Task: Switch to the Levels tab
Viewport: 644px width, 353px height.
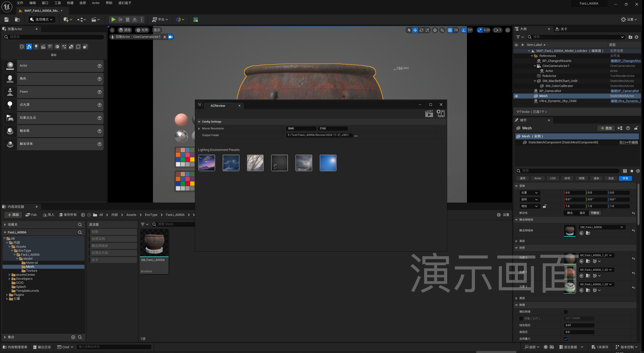Action: point(561,29)
